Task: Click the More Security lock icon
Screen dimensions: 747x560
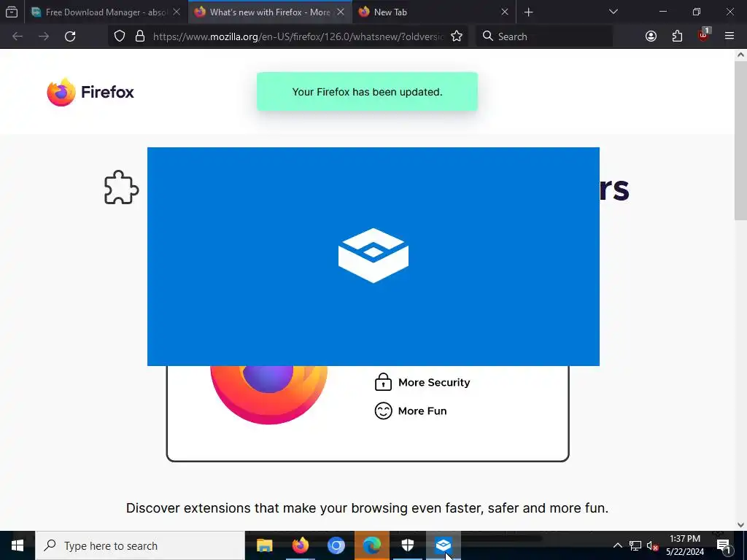Action: pos(383,382)
